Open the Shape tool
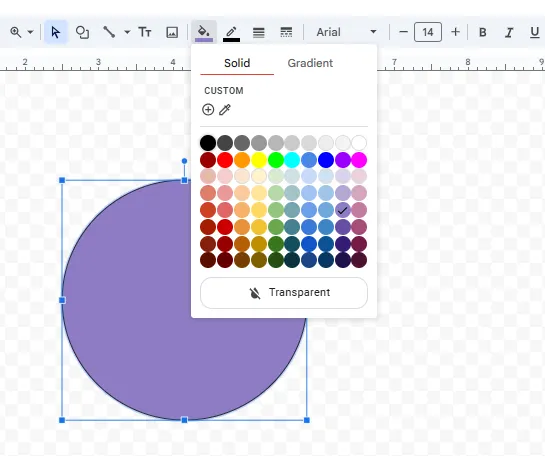 coord(82,32)
